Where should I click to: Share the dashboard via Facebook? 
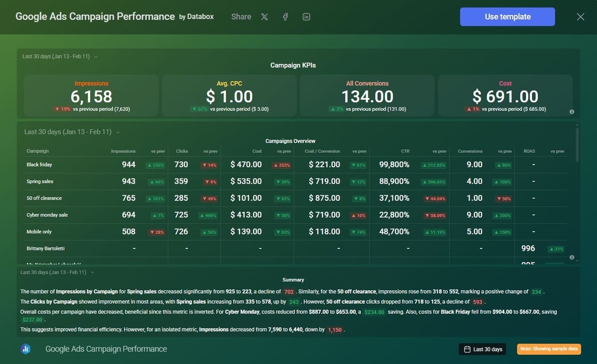(x=285, y=17)
